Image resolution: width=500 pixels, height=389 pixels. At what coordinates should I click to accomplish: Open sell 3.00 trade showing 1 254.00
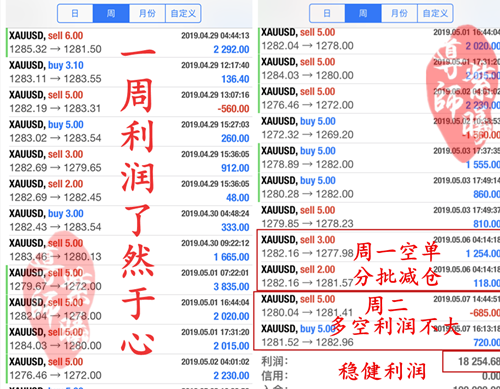[x=379, y=247]
